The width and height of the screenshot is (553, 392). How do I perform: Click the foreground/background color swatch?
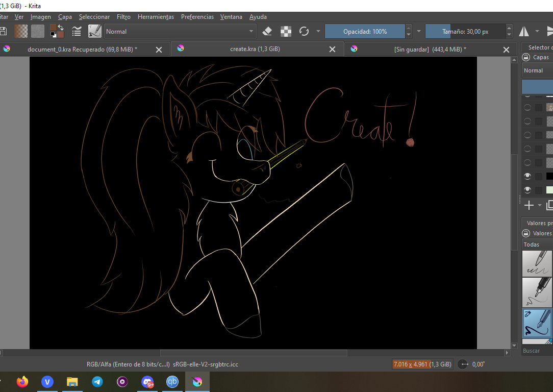pos(57,31)
